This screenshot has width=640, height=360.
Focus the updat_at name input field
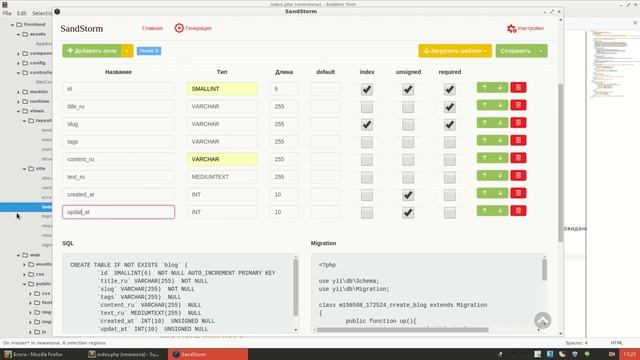click(118, 212)
